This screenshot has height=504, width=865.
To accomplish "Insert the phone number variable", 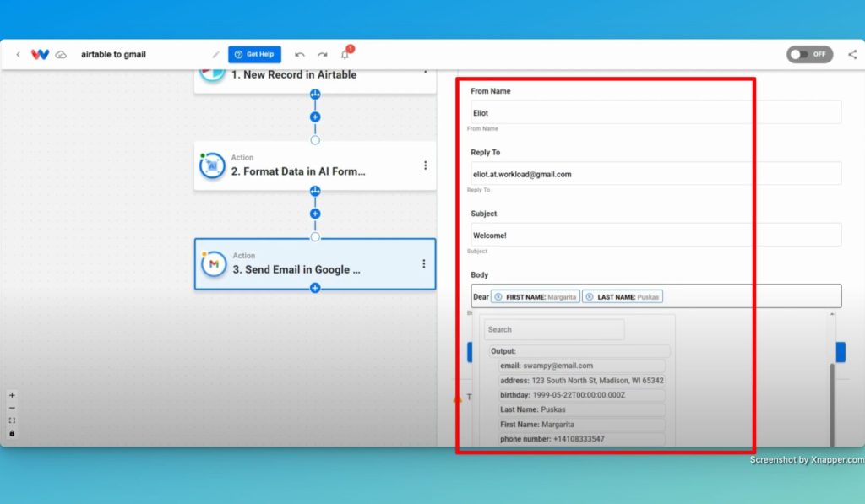I will click(581, 439).
